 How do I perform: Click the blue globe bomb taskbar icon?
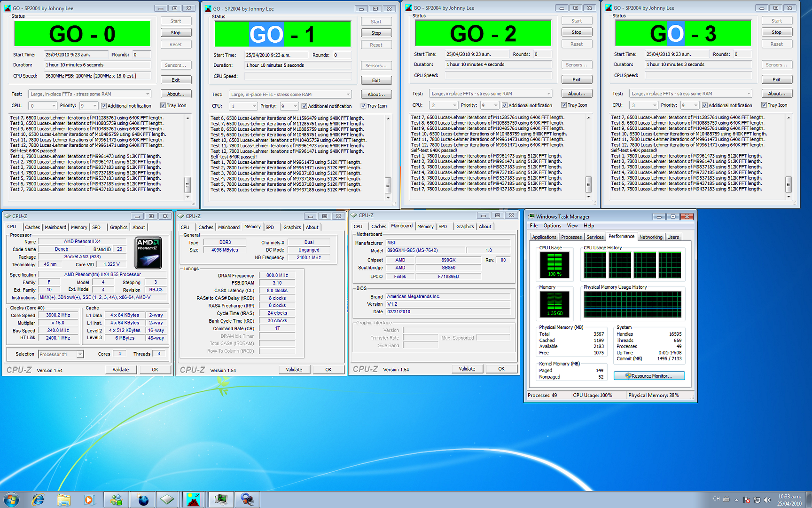click(142, 500)
